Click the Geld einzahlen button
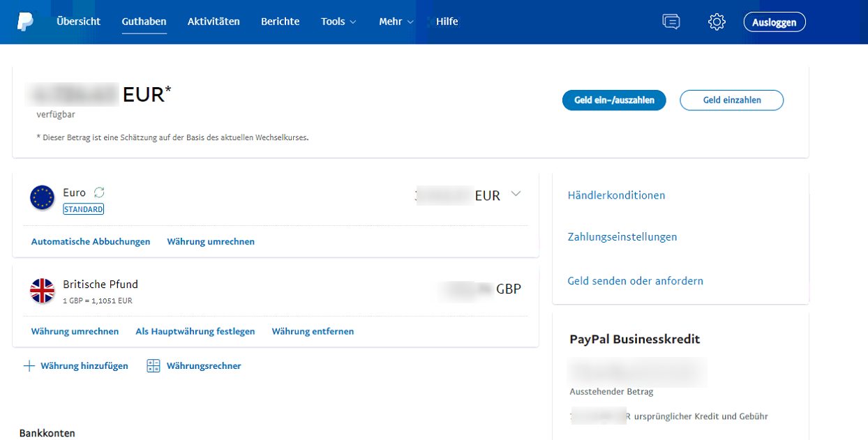The width and height of the screenshot is (868, 440). coord(732,100)
